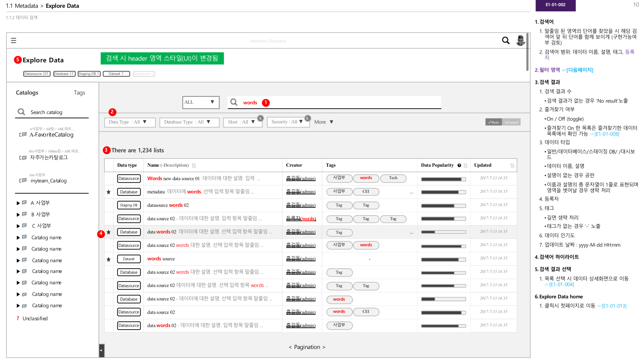Open the hamburger menu icon
The image size is (644, 360).
click(x=13, y=40)
